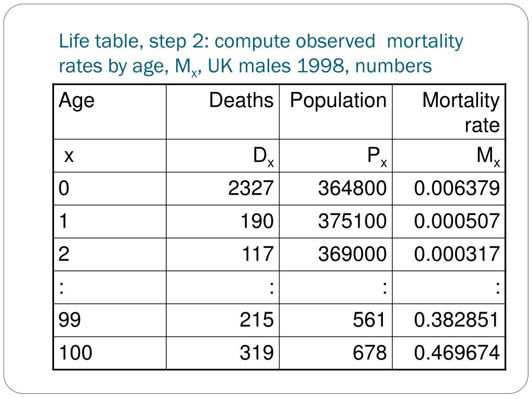Select the mortality rate 0.469674
The image size is (532, 399).
click(457, 353)
